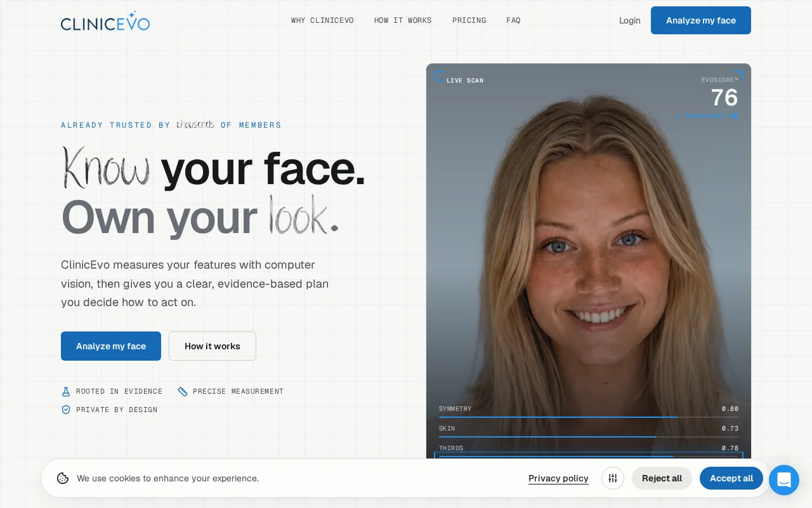This screenshot has height=508, width=812.
Task: Open the PRICING nav link
Action: [469, 20]
